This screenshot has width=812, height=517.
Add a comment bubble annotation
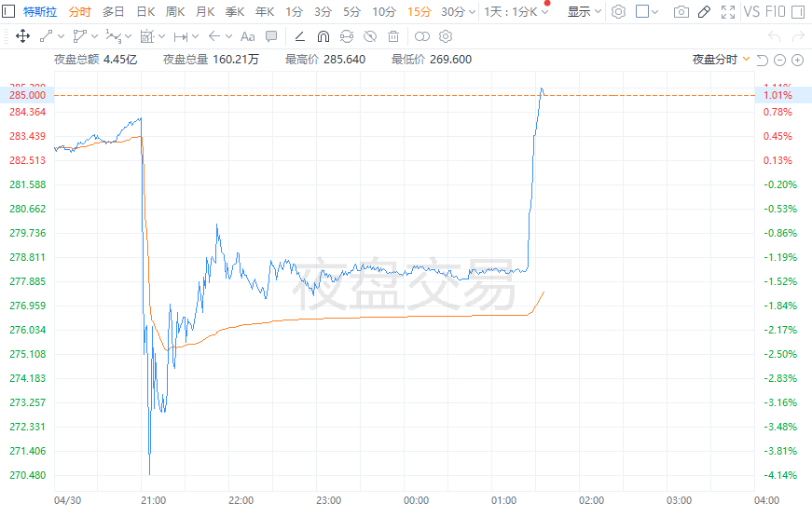[x=271, y=36]
